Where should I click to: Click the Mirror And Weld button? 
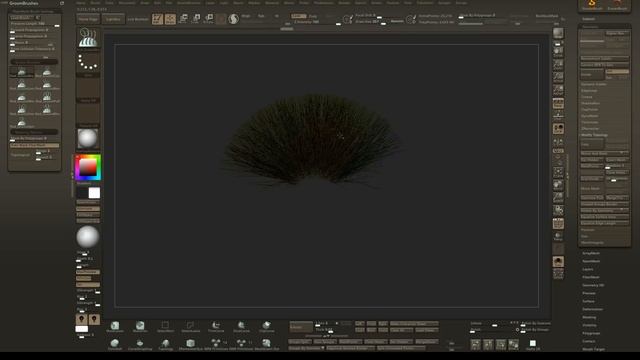point(604,153)
